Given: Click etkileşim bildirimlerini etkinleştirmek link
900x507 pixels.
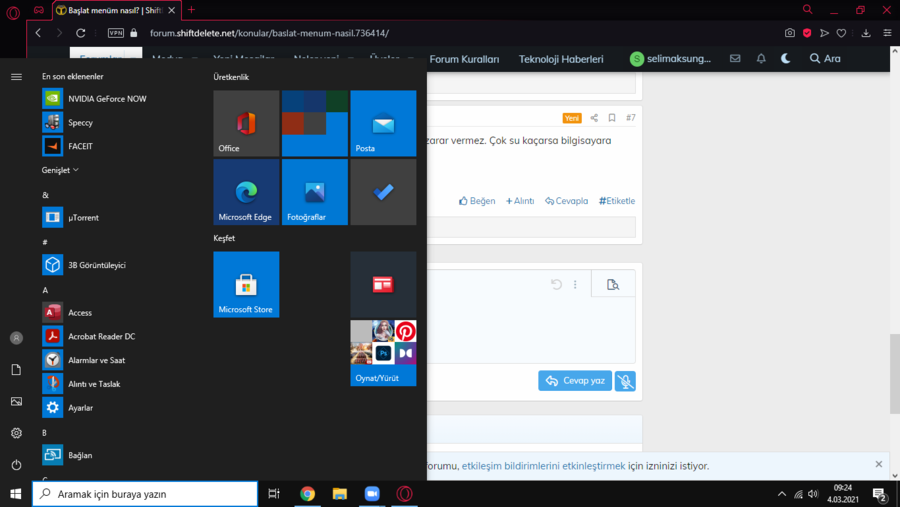Looking at the screenshot, I should pos(544,466).
